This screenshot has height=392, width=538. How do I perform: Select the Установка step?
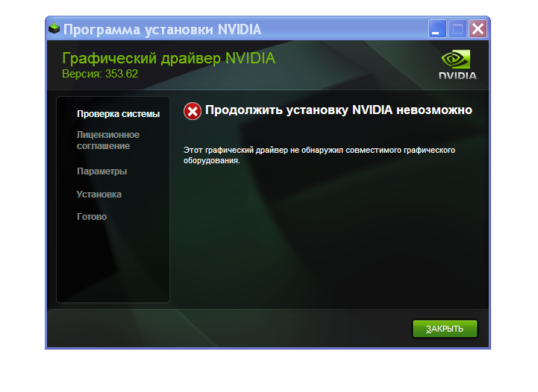(x=99, y=195)
